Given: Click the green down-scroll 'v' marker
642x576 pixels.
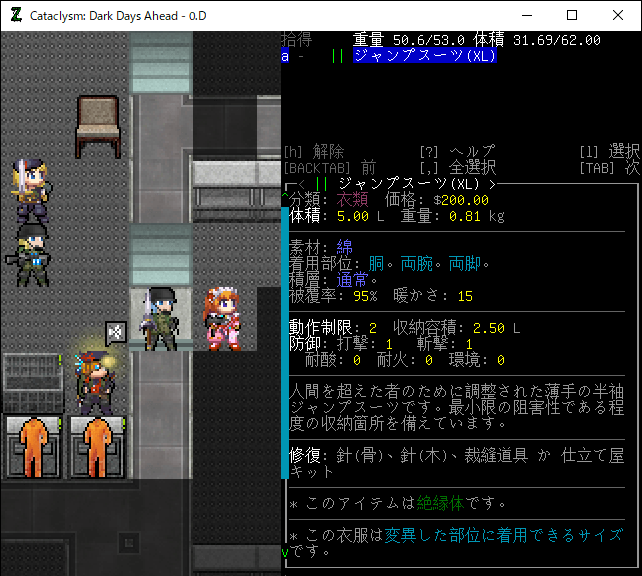Looking at the screenshot, I should pyautogui.click(x=285, y=552).
